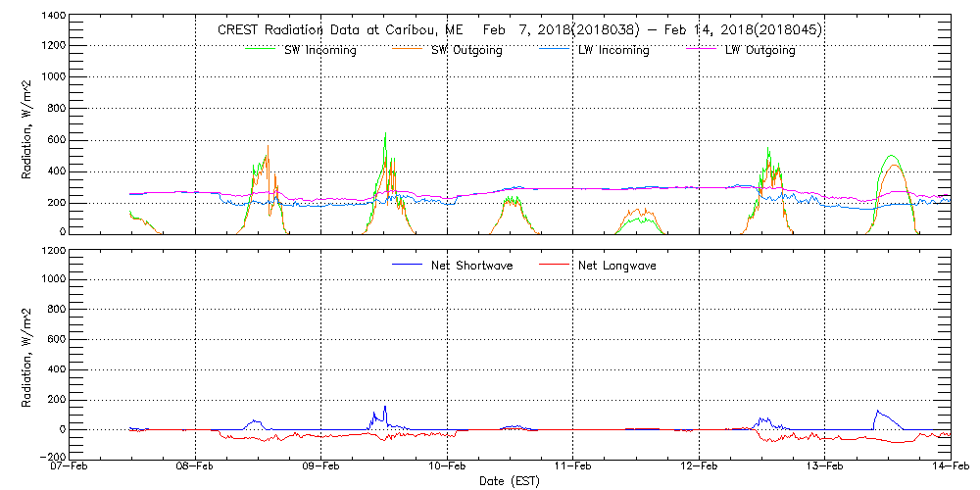Click the SW Incoming legend label
The image size is (980, 490).
[x=317, y=51]
